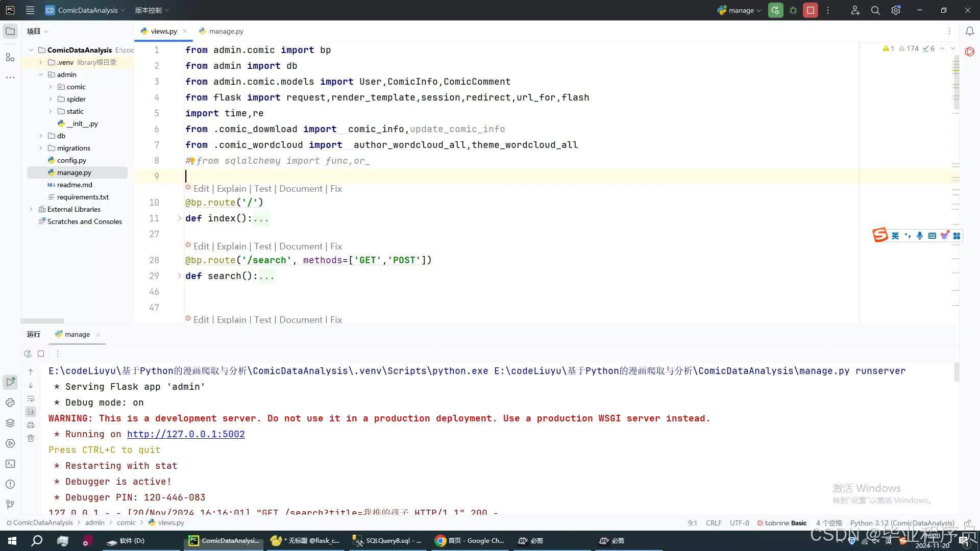Open the Services icon in left sidebar
Screen dimensions: 980x551
(x=10, y=443)
